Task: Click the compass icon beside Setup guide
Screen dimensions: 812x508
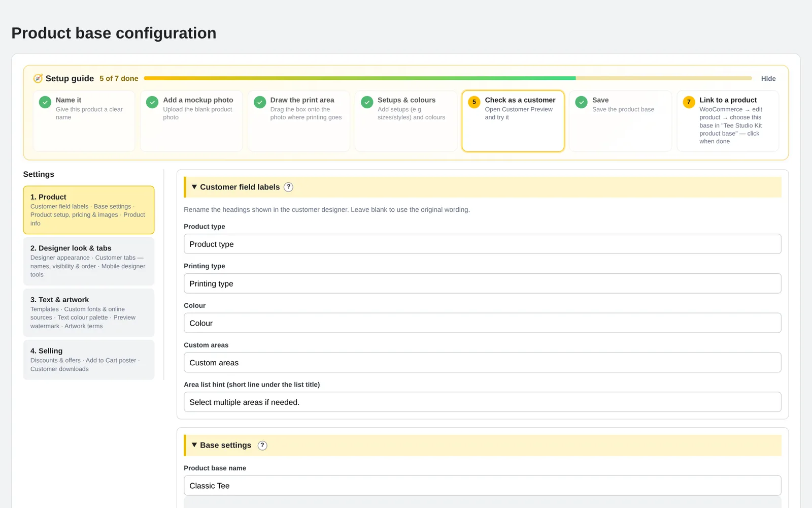Action: 38,78
